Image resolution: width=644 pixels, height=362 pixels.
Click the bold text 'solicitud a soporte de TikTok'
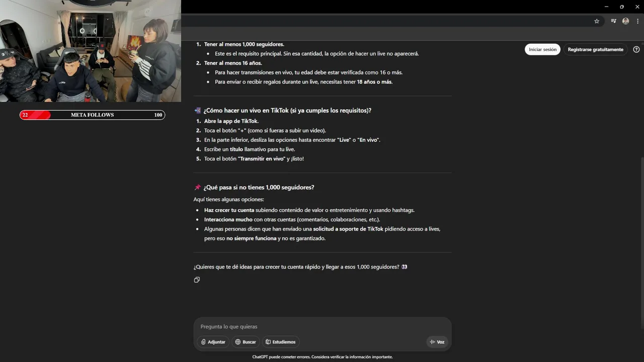[x=348, y=229]
